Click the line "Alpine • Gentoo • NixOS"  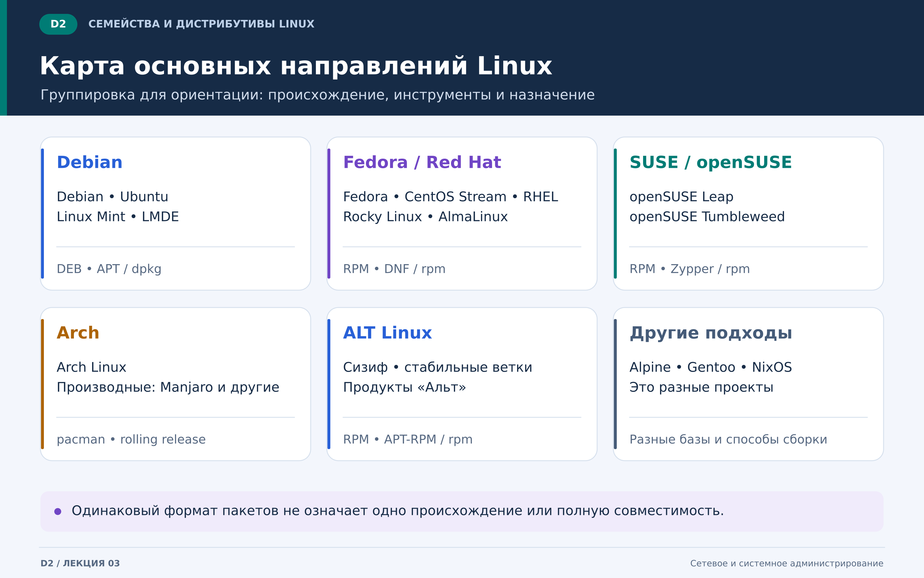point(711,367)
